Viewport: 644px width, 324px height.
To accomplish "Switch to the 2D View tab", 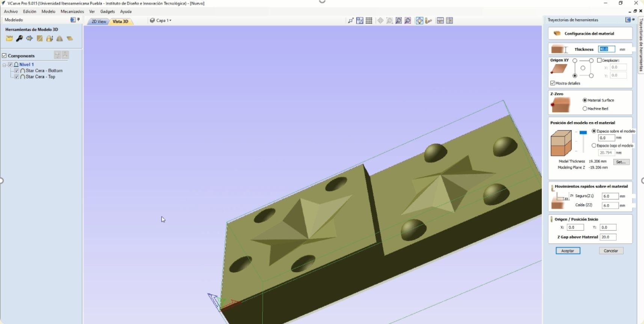I will point(99,21).
